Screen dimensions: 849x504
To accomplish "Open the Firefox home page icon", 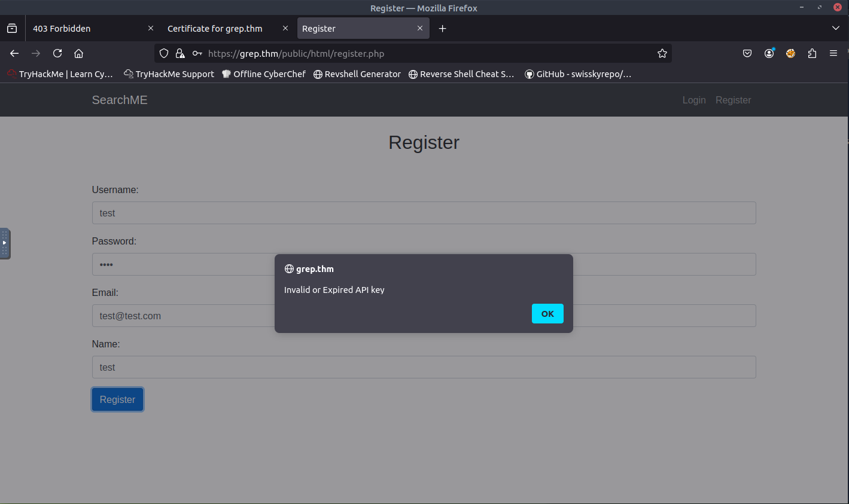I will (78, 53).
